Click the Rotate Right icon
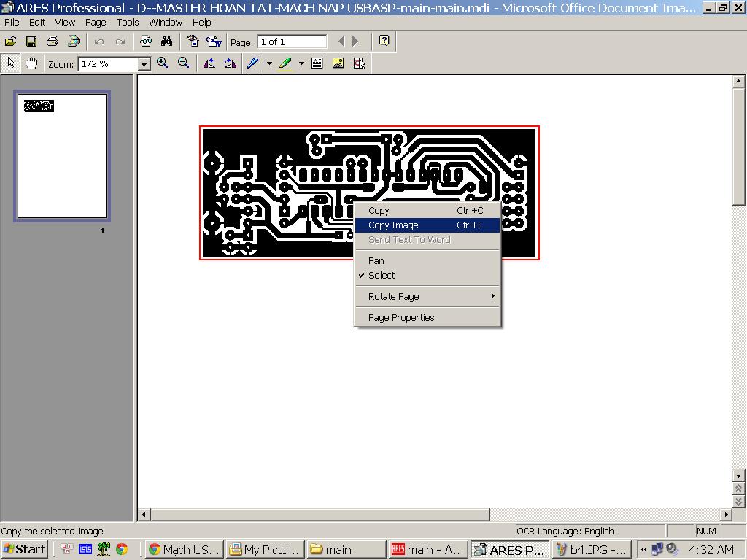The height and width of the screenshot is (560, 747). coord(231,63)
